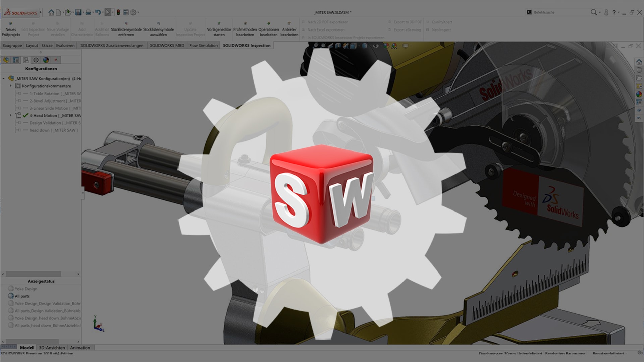Open the dropdown arrow next to the Save icon
The width and height of the screenshot is (644, 362).
point(82,12)
